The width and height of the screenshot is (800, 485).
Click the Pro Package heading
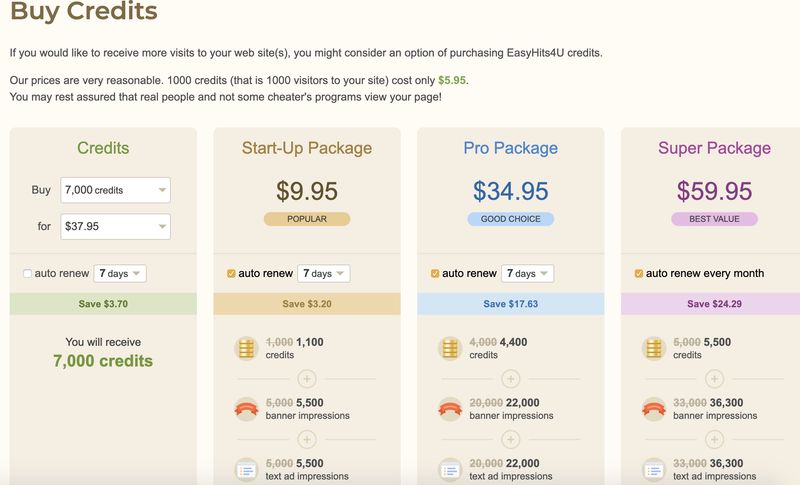click(510, 148)
